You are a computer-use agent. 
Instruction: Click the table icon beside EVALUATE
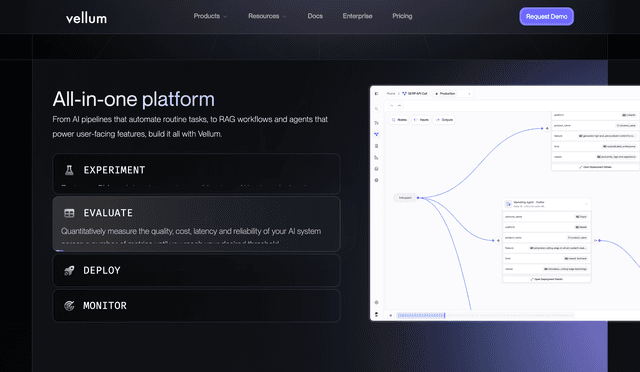(69, 213)
